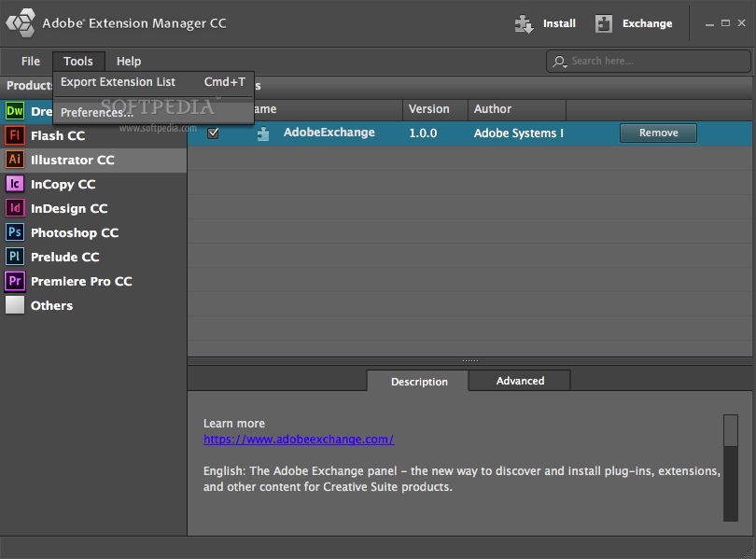Select the Dreamweaver CC product icon
The width and height of the screenshot is (756, 559).
tap(14, 111)
